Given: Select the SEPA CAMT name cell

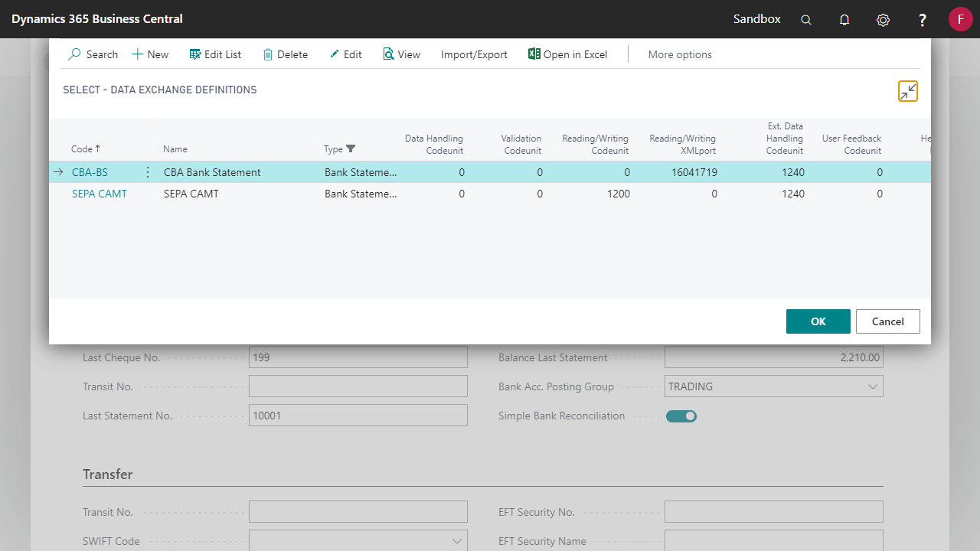Looking at the screenshot, I should pyautogui.click(x=191, y=194).
